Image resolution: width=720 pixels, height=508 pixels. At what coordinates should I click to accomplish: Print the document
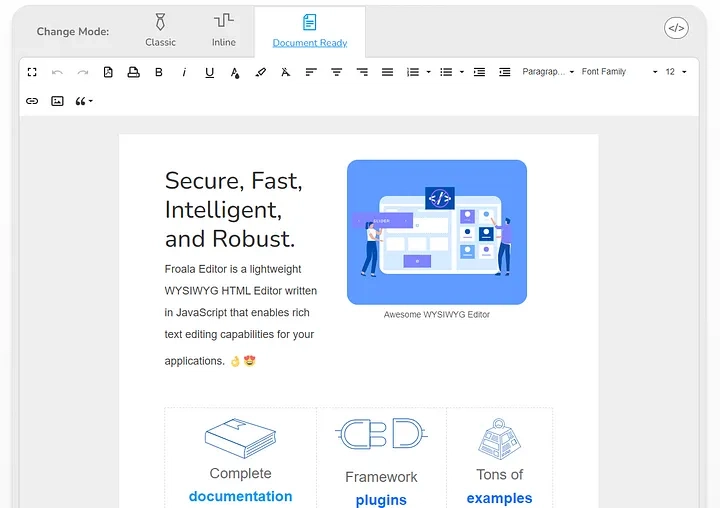coord(134,72)
